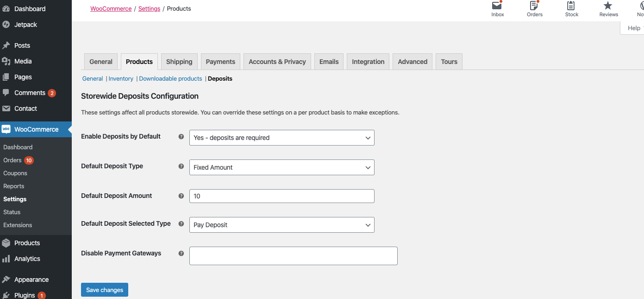
Task: Click the Save changes button
Action: pyautogui.click(x=105, y=290)
